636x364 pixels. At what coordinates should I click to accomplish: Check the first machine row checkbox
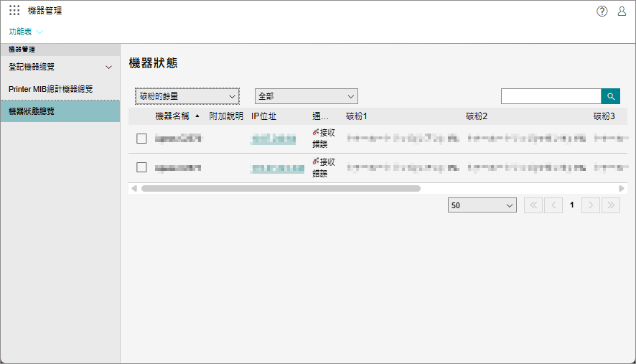coord(141,139)
